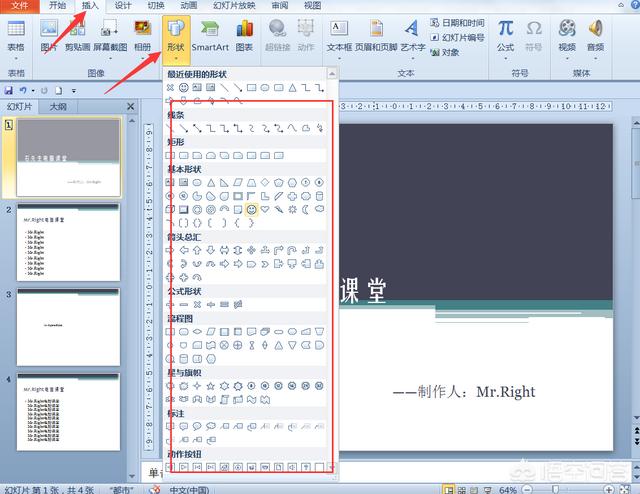The height and width of the screenshot is (494, 640).
Task: Insert 日期和时间 date and time
Action: click(x=457, y=23)
